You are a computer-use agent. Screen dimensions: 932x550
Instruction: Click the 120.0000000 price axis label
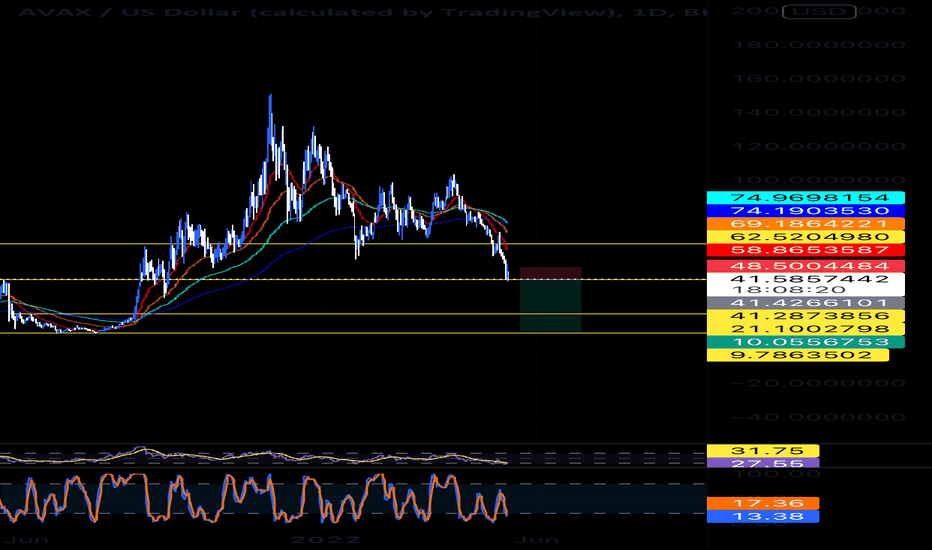point(819,146)
